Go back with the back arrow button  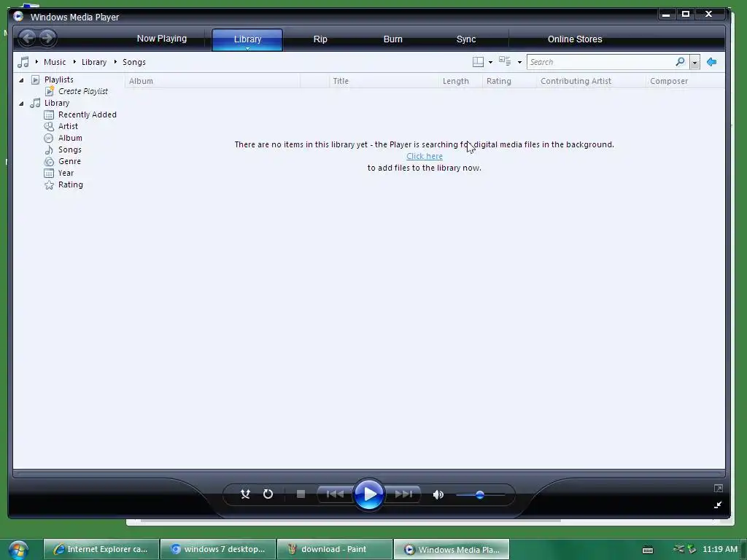(x=28, y=38)
